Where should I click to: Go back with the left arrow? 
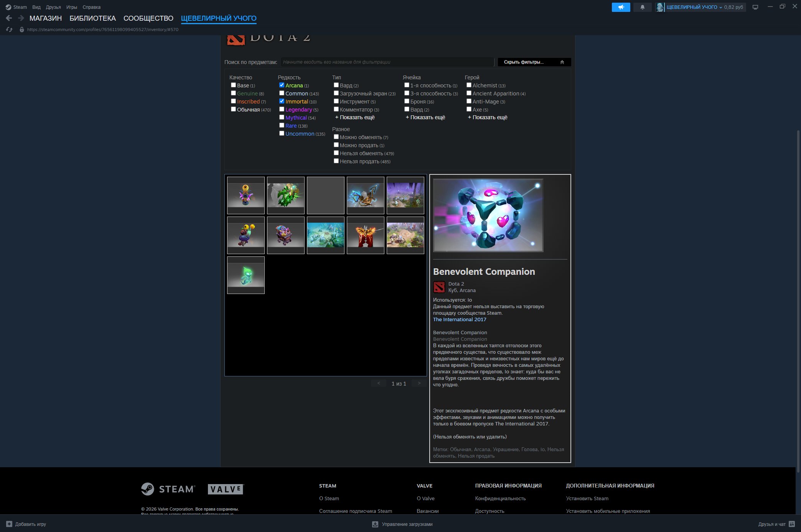tap(9, 18)
